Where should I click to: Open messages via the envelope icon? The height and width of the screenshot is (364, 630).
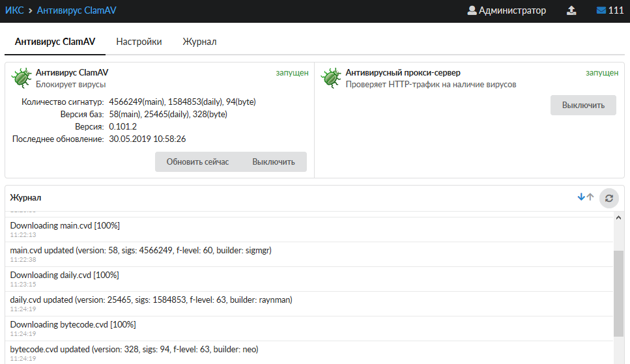click(x=601, y=10)
